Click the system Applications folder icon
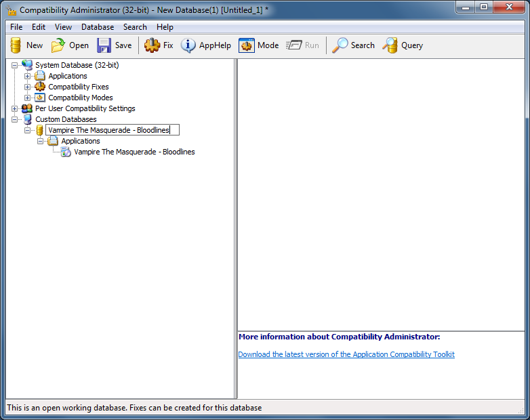The image size is (530, 420). click(x=40, y=76)
